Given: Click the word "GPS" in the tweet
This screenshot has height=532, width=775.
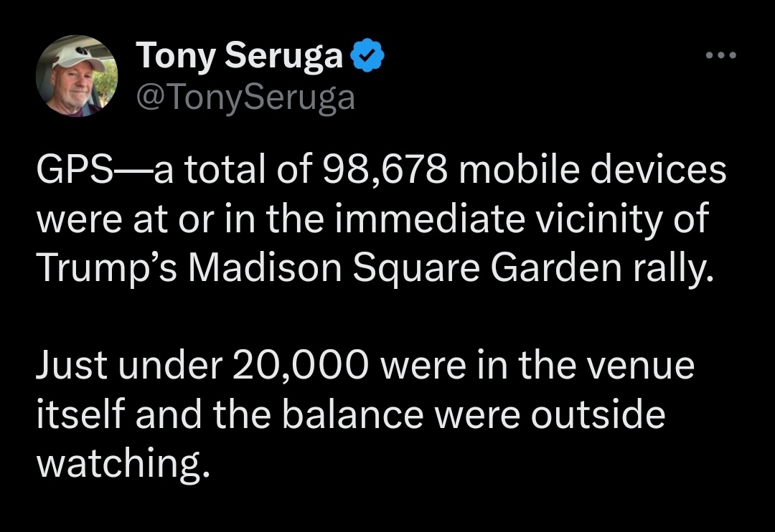Looking at the screenshot, I should point(72,172).
